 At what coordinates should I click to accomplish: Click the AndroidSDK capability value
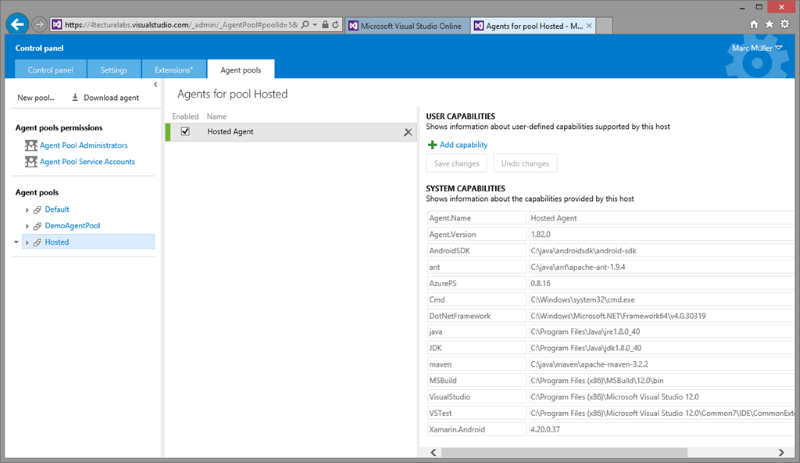pos(583,251)
